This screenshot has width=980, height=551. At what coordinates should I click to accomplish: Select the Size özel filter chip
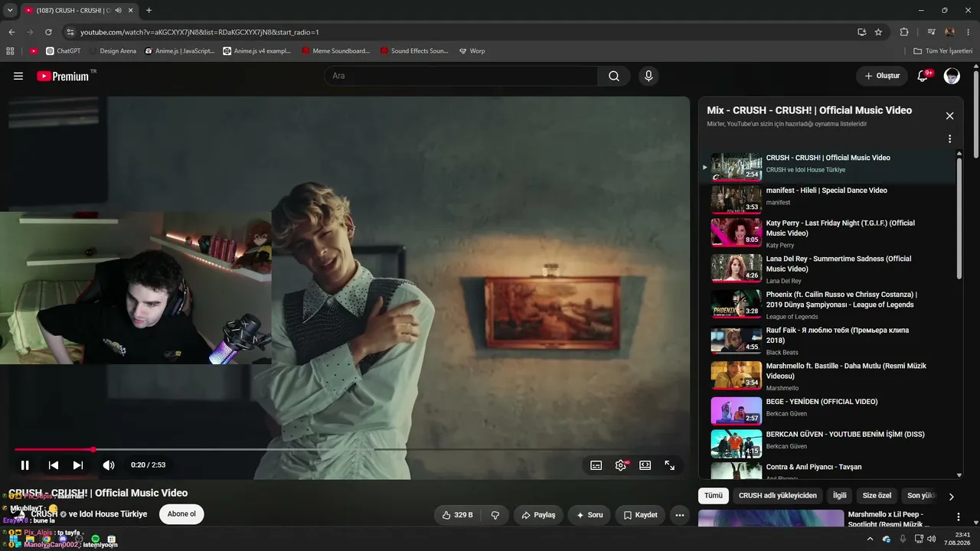point(877,495)
